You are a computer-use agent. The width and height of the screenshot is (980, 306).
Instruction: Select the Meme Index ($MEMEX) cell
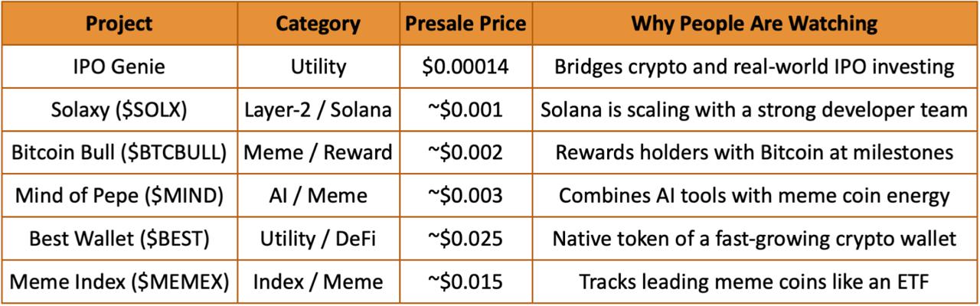click(119, 282)
